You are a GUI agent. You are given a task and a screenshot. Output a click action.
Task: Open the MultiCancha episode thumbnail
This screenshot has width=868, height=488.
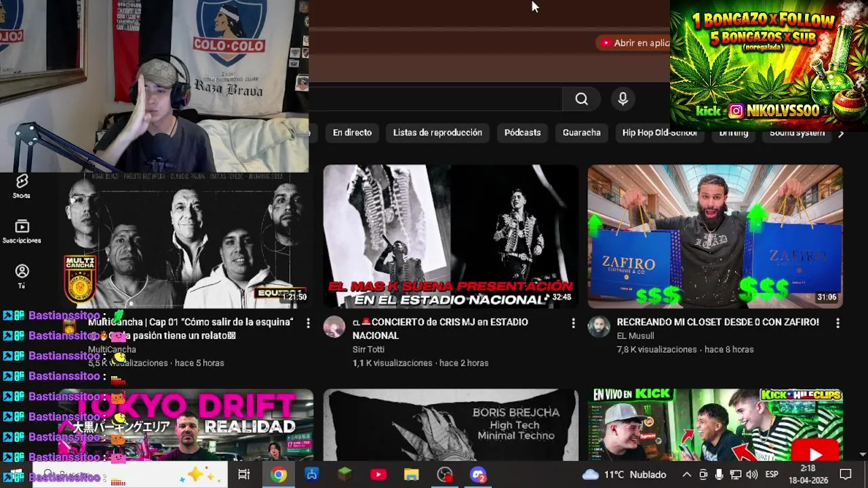click(186, 241)
